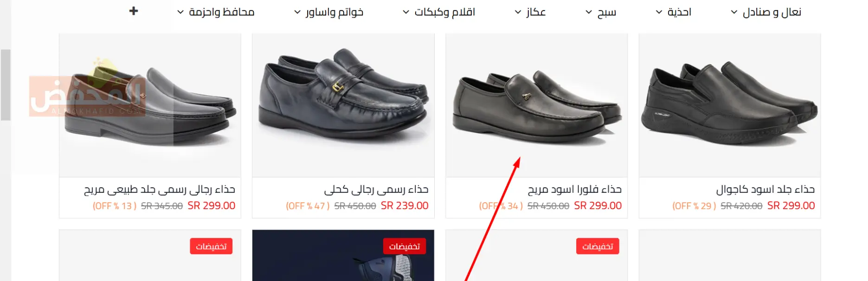Click the حذاء رسمى رجالى كحلى title link
The height and width of the screenshot is (281, 868).
pyautogui.click(x=376, y=189)
